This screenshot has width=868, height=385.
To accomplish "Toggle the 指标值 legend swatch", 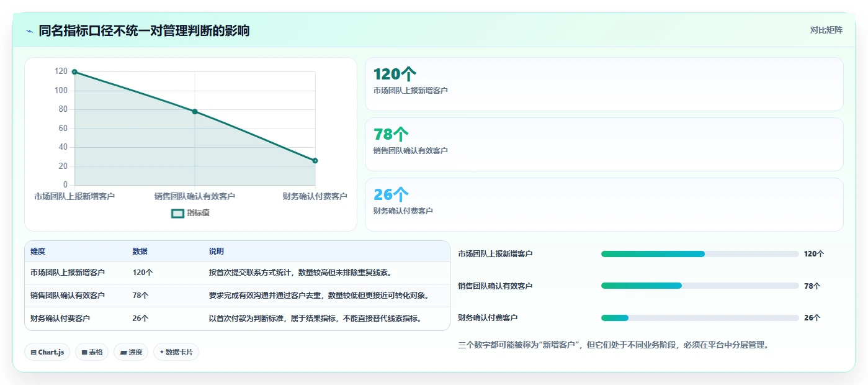I will 177,213.
